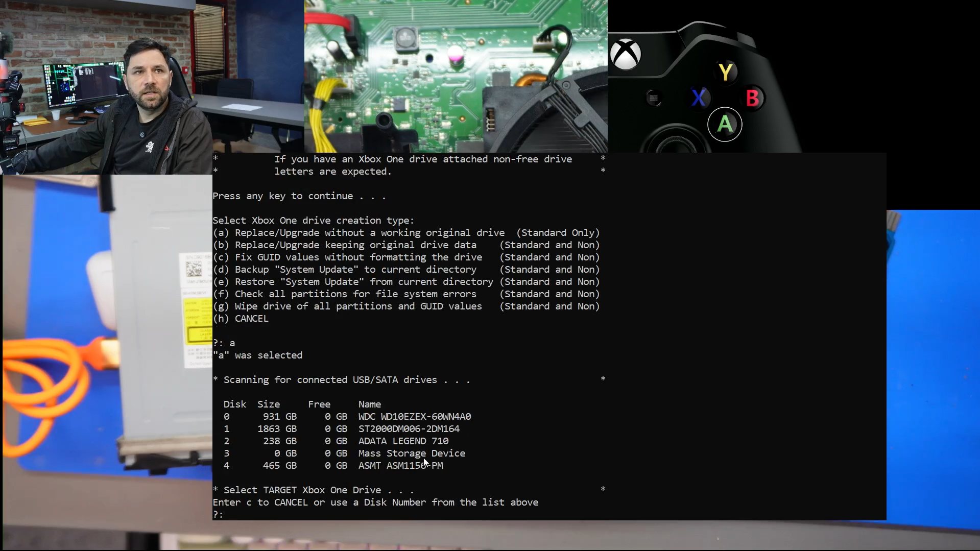Click the "If you have an Xbox One drive" line
Viewport: 980px width, 551px height.
(423, 159)
